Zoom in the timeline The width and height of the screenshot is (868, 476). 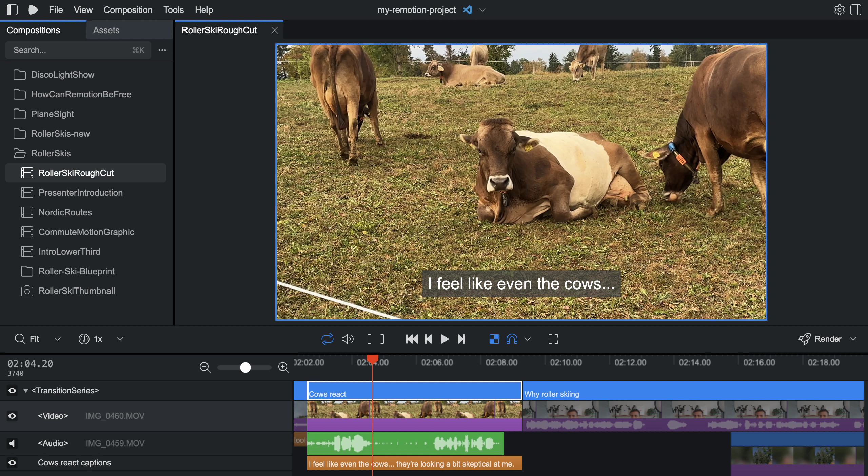[283, 367]
